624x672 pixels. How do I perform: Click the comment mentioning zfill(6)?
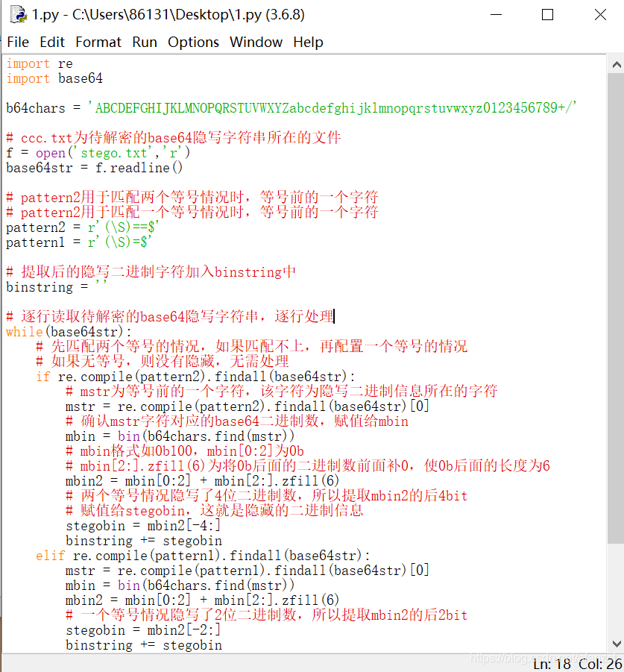coord(308,466)
